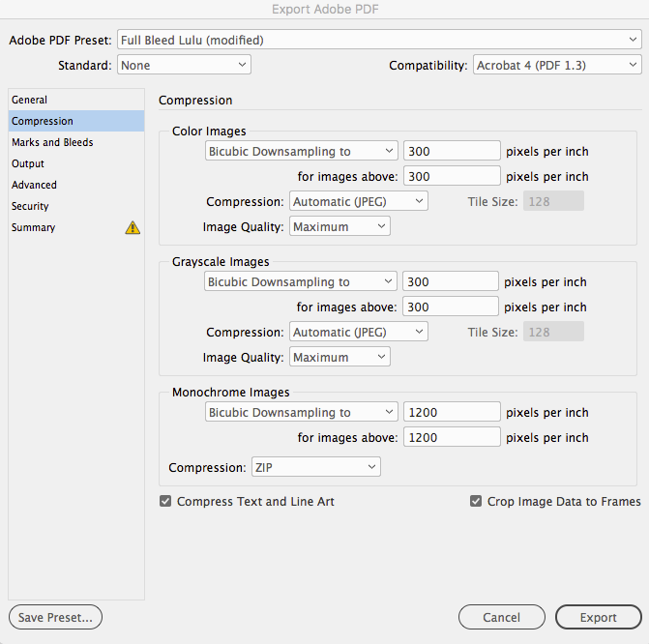The width and height of the screenshot is (649, 644).
Task: Open Monochrome Images downsampling method dropdown
Action: pyautogui.click(x=302, y=412)
